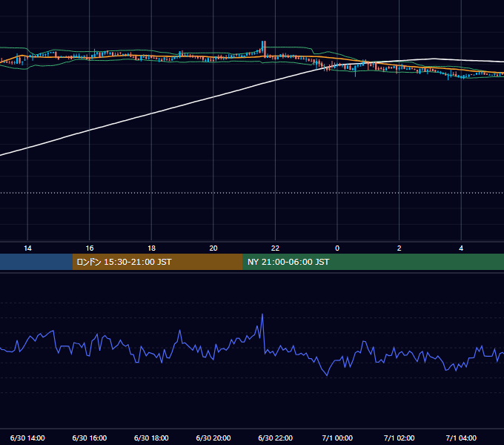504x445 pixels.
Task: Click the 6/30 22:00 date label
Action: pyautogui.click(x=276, y=438)
